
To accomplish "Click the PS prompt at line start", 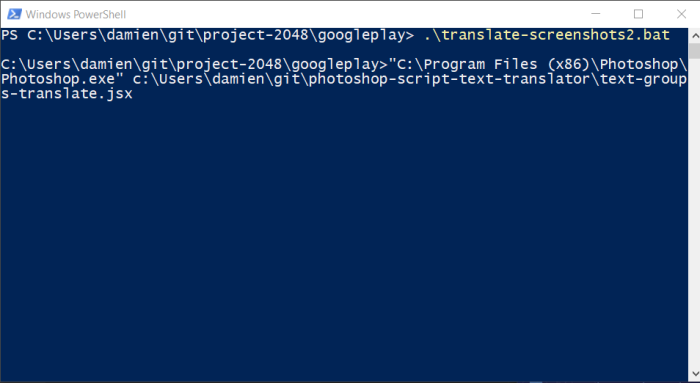I will tap(9, 35).
